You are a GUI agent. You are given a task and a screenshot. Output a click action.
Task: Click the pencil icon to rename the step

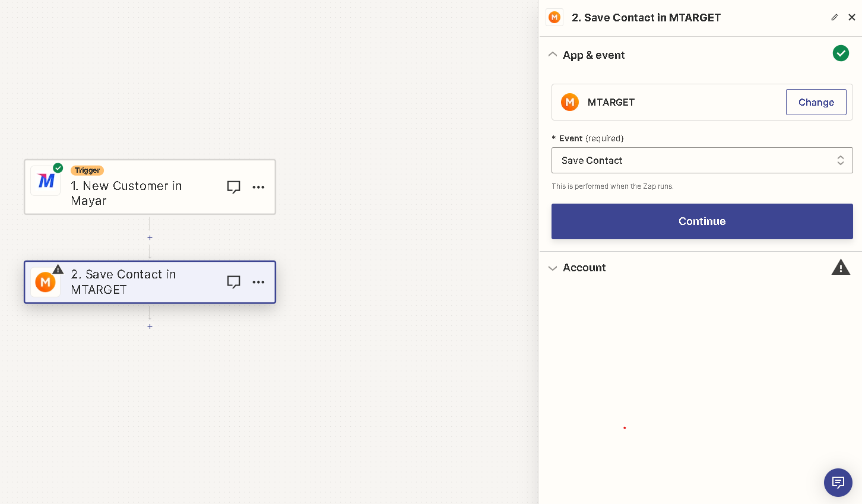835,17
